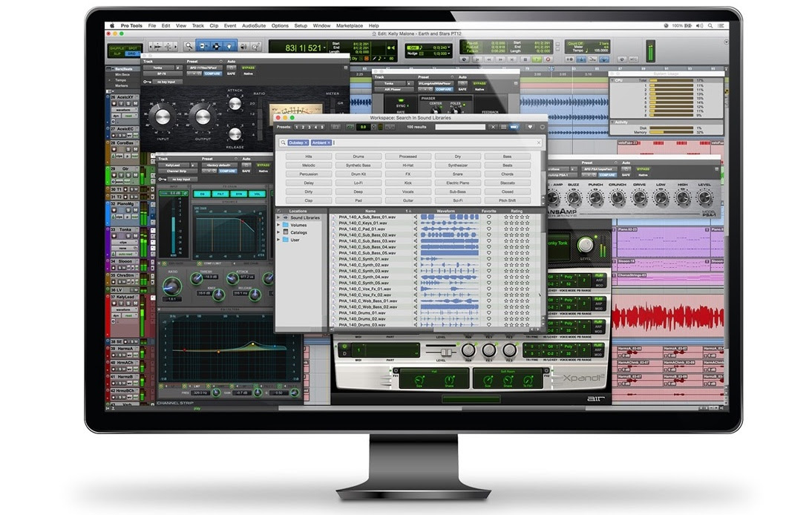
Task: Click the transport Play button
Action: click(537, 59)
